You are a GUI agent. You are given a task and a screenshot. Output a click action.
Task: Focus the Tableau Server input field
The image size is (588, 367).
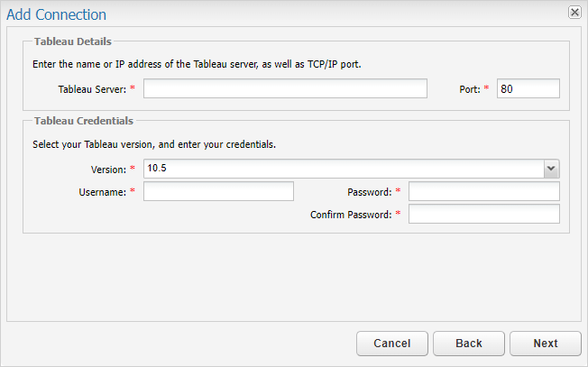[x=285, y=88]
